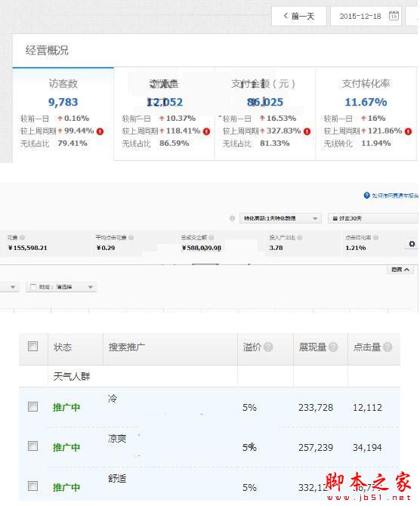The height and width of the screenshot is (506, 420).
Task: Click the ¥0.29 average click cost
Action: (106, 248)
